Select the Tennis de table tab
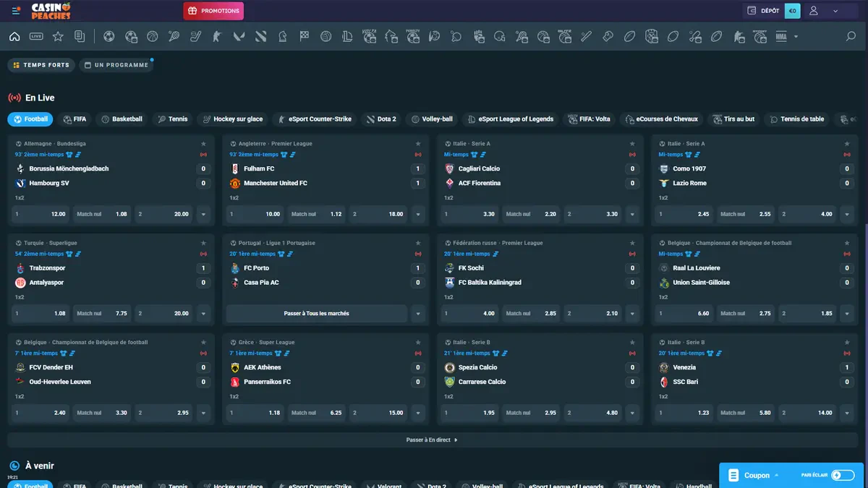Screen dimensions: 868x488 pyautogui.click(x=796, y=119)
